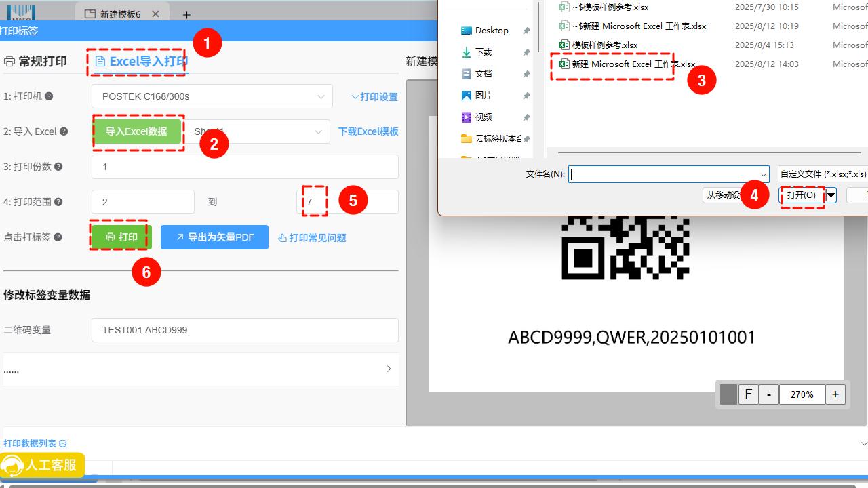Click the green 导入Excel数据 button
This screenshot has width=868, height=488.
(x=136, y=131)
